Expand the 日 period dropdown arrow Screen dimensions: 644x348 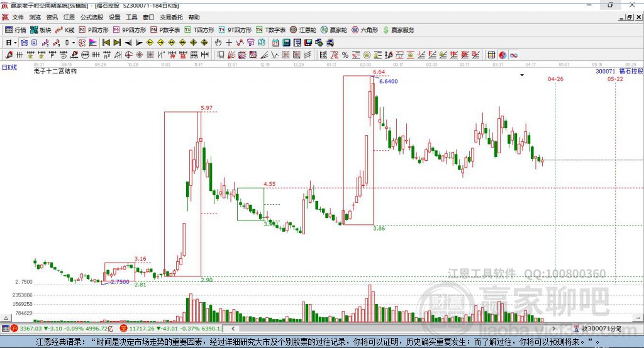click(16, 42)
